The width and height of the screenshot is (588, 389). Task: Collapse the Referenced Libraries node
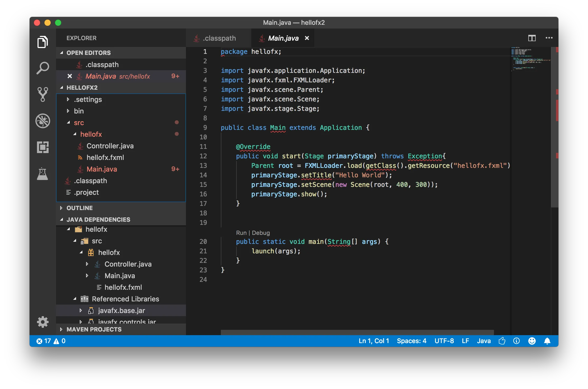(x=75, y=299)
